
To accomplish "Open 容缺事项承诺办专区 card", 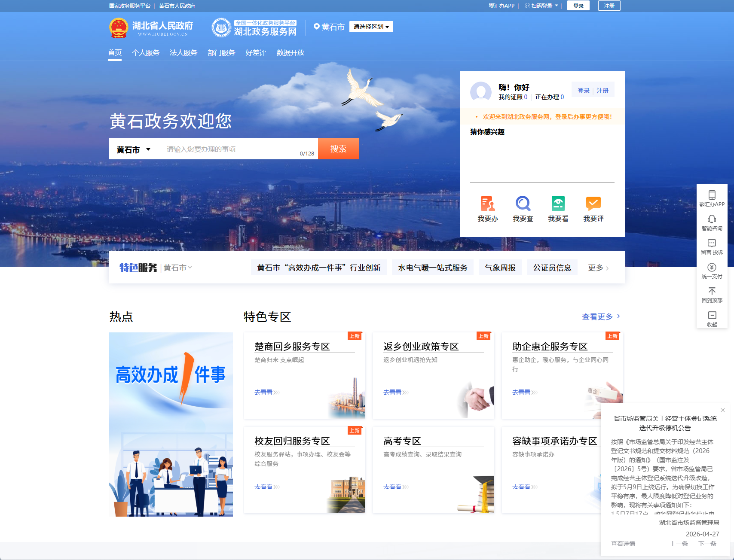I will (x=551, y=470).
